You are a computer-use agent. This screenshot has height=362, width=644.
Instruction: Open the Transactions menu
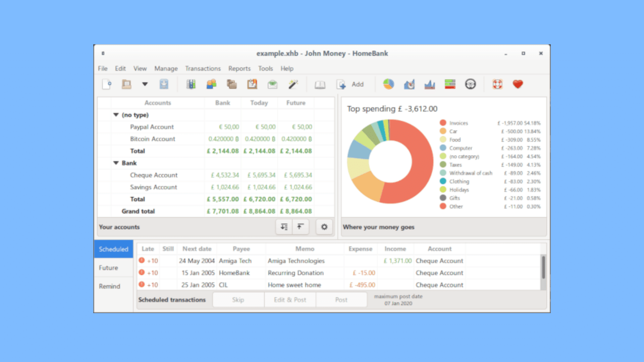[x=203, y=68]
